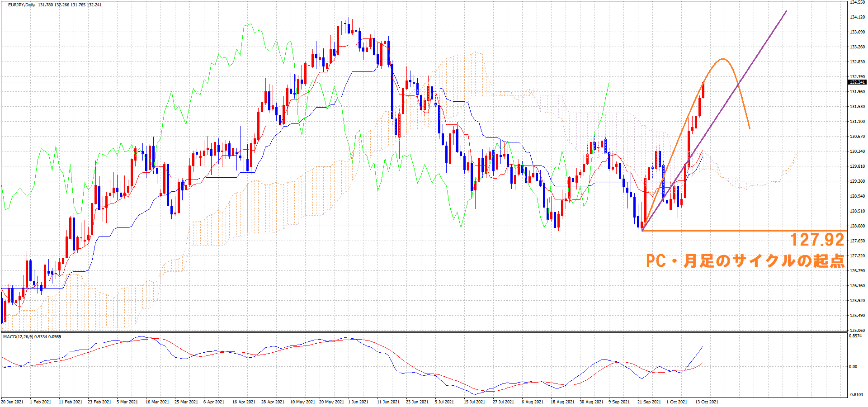Screen dimensions: 868x407
Task: Select the upper end of the purple trendline
Action: [x=786, y=11]
